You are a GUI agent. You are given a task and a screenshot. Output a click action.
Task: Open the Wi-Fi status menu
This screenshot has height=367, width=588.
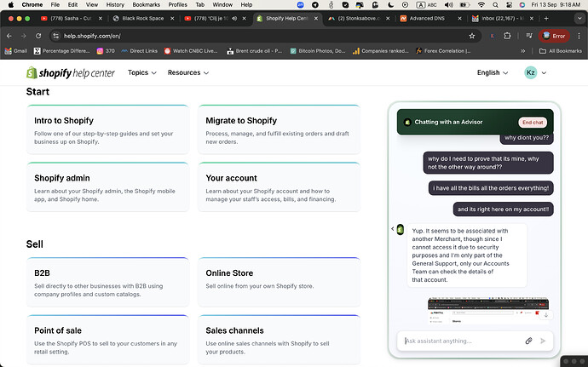point(481,5)
